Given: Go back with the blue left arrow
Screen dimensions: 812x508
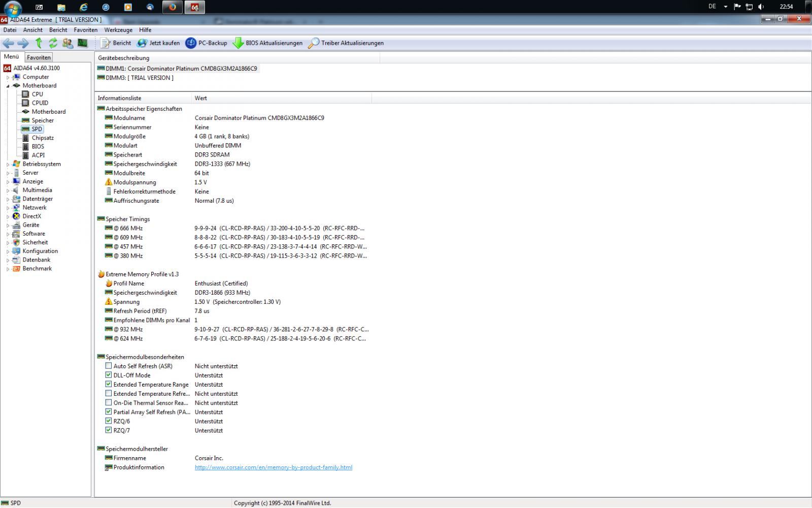Looking at the screenshot, I should [x=8, y=43].
